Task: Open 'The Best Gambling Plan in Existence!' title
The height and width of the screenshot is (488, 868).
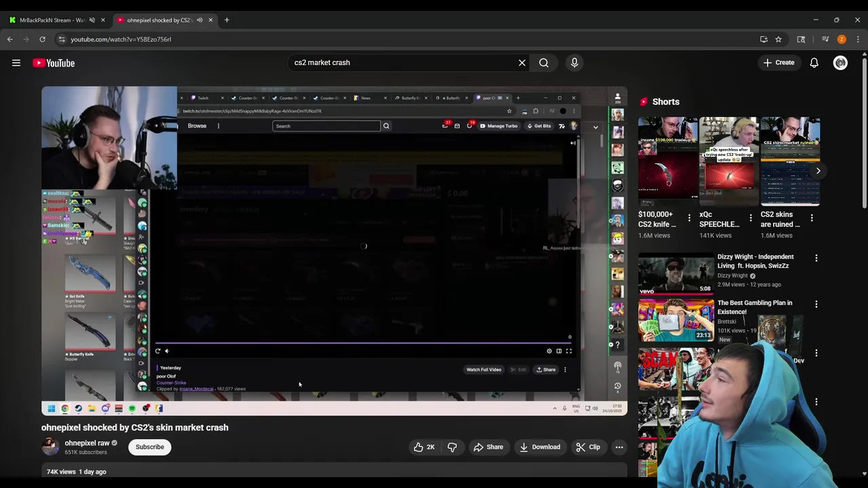Action: pos(755,308)
